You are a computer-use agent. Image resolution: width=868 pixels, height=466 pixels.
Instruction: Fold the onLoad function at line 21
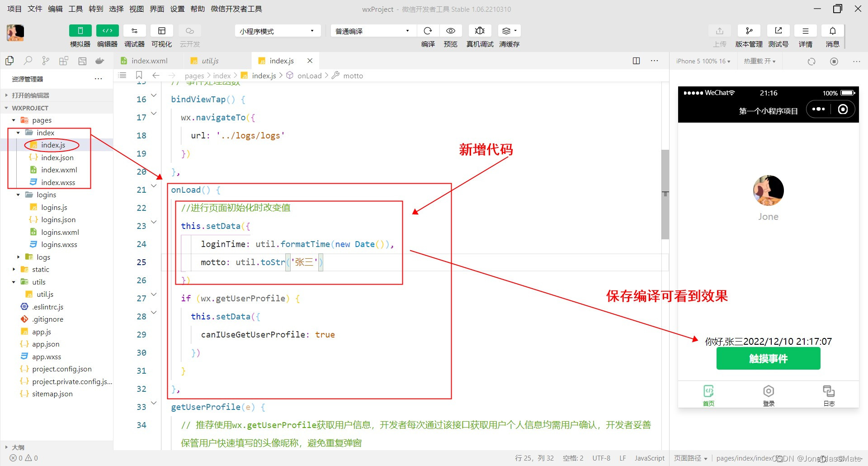click(154, 186)
